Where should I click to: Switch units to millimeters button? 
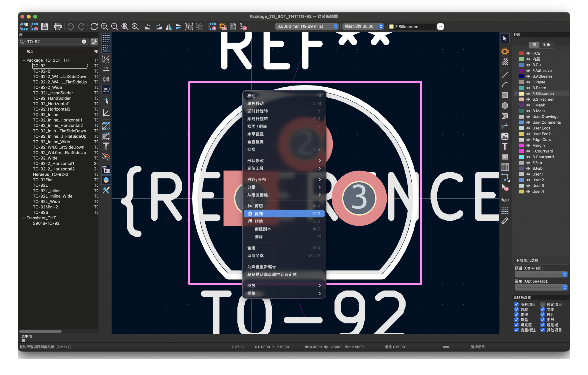coord(106,89)
